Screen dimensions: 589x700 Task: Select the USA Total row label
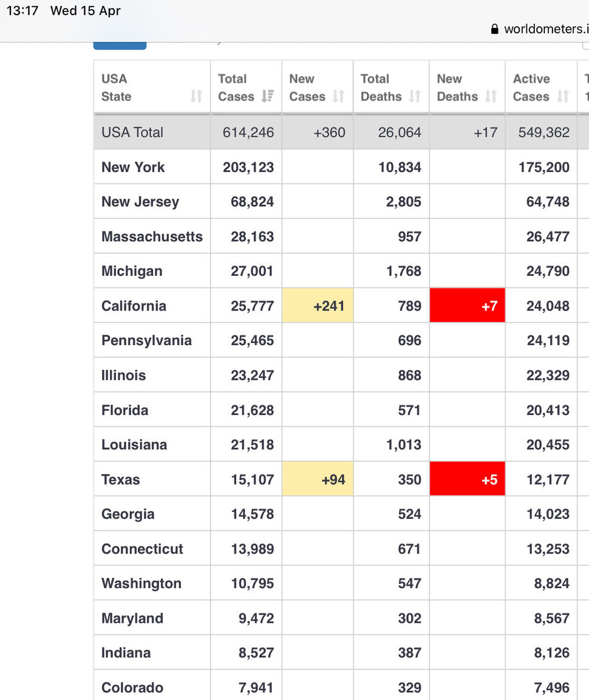[x=132, y=132]
